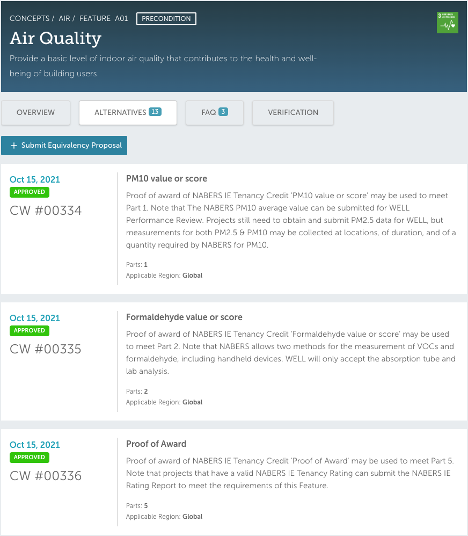Click the 3 count badge on FAQ
This screenshot has height=536, width=468.
click(223, 112)
